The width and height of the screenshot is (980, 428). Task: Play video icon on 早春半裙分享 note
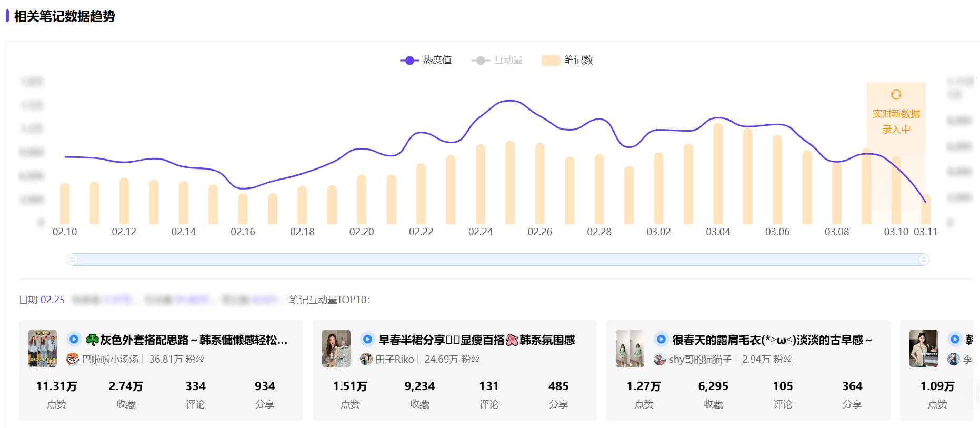pos(368,340)
